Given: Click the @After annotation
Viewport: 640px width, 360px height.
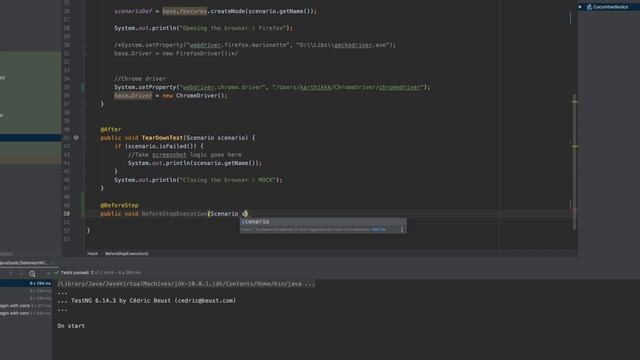Looking at the screenshot, I should pos(111,129).
